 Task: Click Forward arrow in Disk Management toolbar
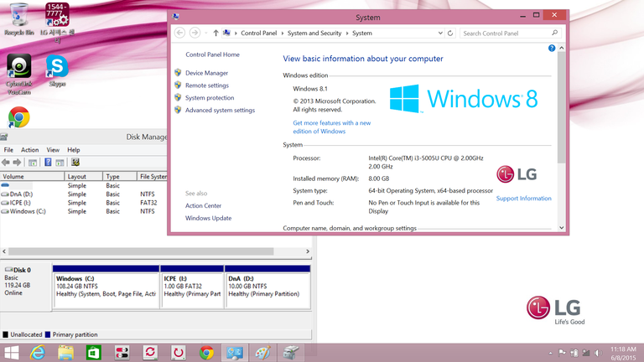[17, 163]
